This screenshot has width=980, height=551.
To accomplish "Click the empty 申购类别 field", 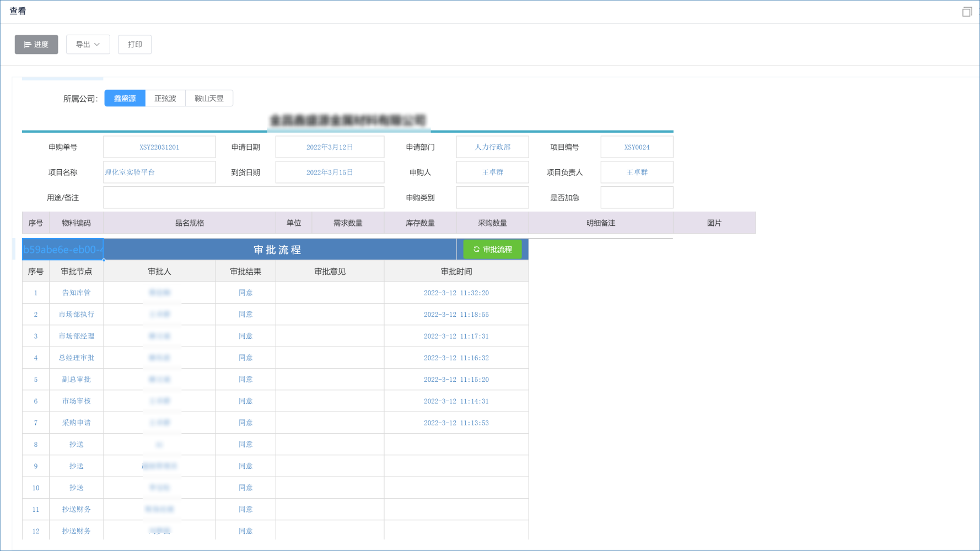I will (x=492, y=198).
